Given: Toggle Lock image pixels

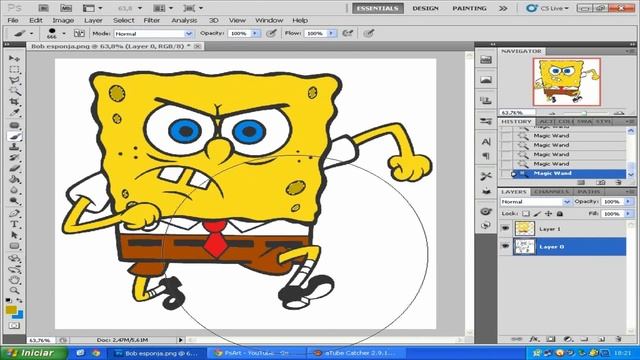Looking at the screenshot, I should coord(537,213).
